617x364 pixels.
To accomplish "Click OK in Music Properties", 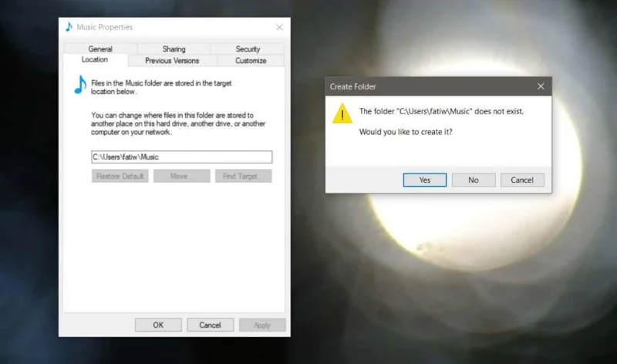I will (158, 325).
